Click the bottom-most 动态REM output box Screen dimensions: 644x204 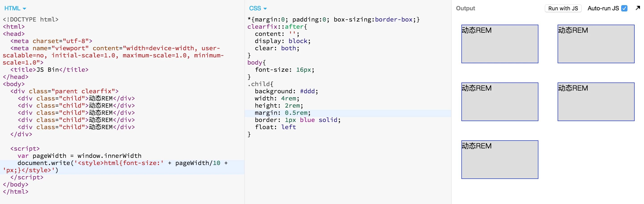coord(500,159)
